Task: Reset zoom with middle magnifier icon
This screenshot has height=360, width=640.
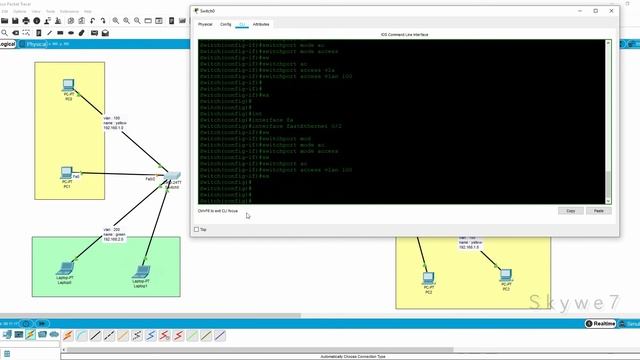Action: (127, 20)
